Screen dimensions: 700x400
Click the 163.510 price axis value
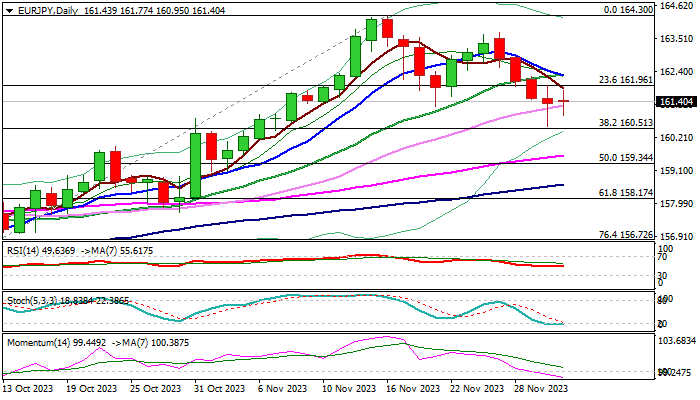coord(677,39)
